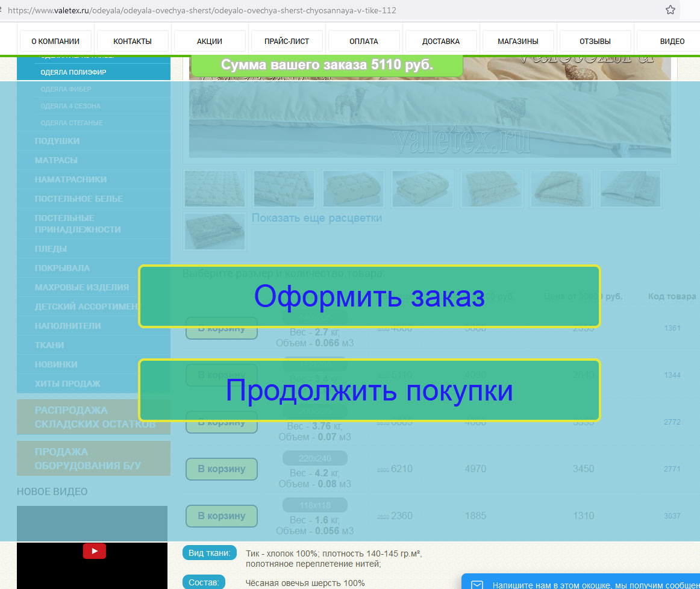Click the "Оформить заказ" button

[x=369, y=296]
